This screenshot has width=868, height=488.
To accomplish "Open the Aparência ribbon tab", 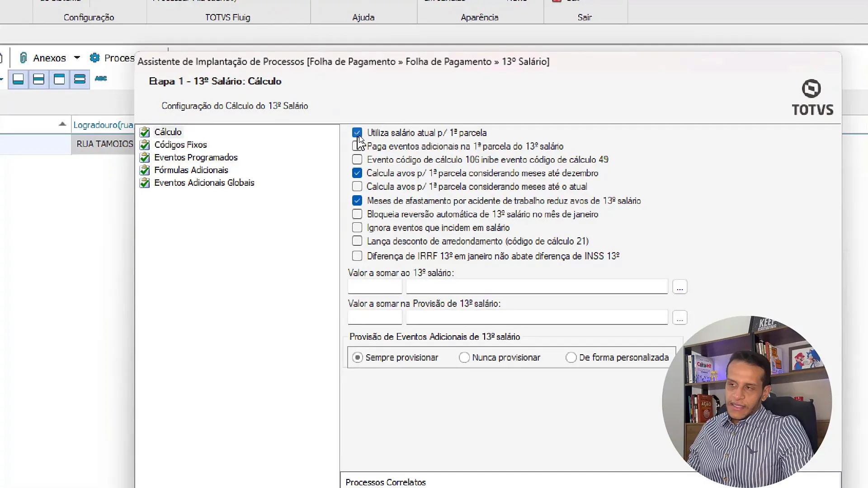I will (x=479, y=17).
